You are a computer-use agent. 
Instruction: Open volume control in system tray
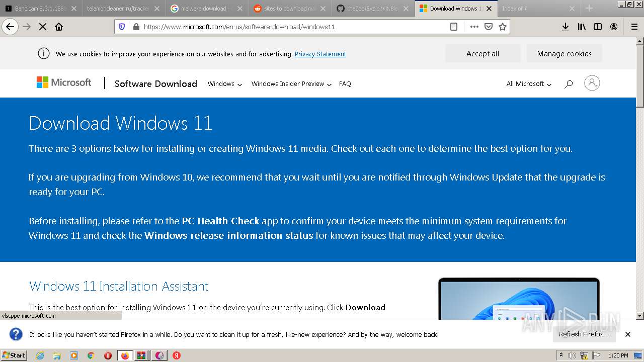click(572, 355)
